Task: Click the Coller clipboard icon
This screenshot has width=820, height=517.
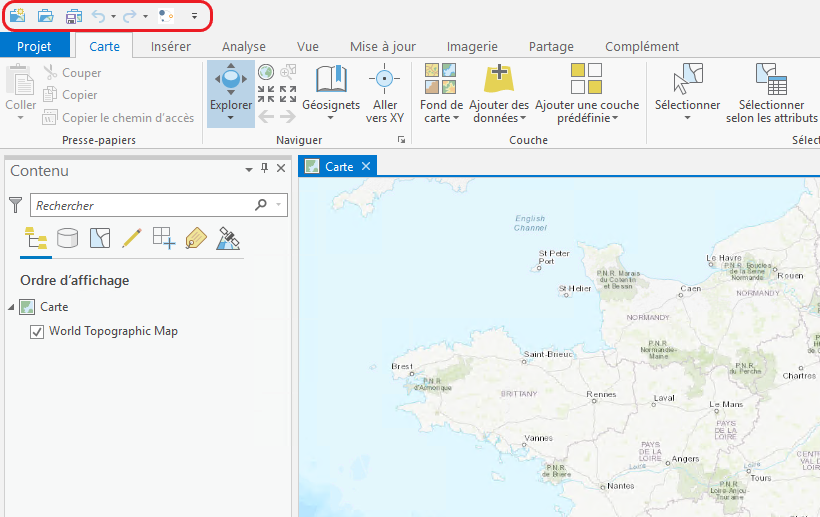Action: click(x=20, y=81)
